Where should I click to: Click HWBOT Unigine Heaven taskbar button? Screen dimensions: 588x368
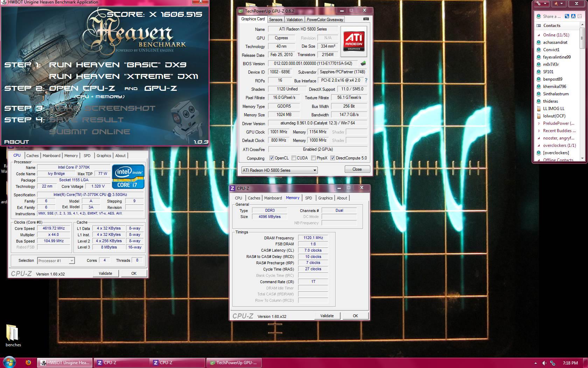pyautogui.click(x=65, y=363)
